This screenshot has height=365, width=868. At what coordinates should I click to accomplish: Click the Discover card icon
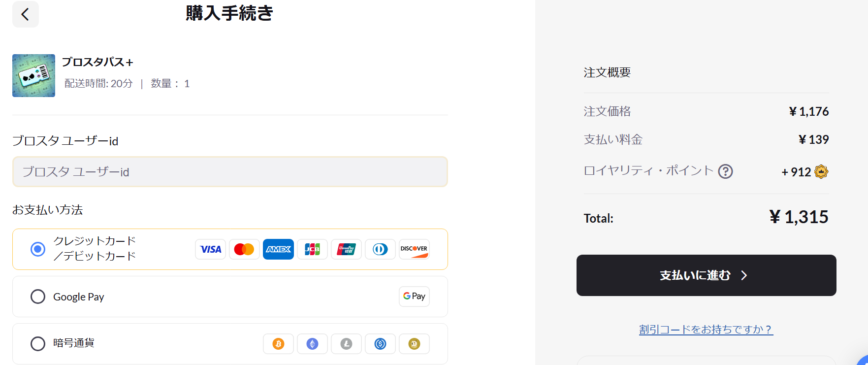414,249
